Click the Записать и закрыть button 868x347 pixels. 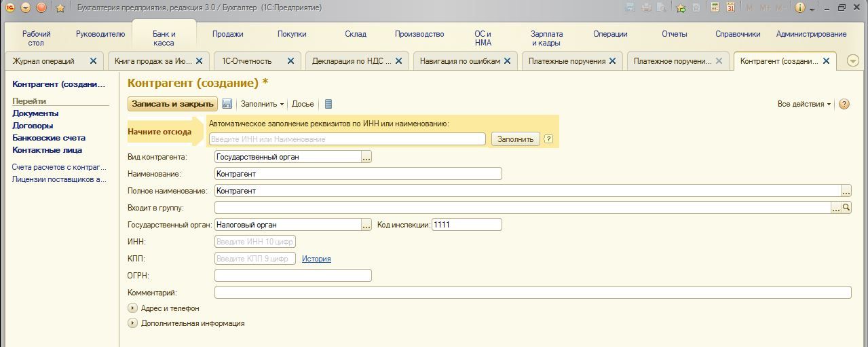pyautogui.click(x=172, y=104)
